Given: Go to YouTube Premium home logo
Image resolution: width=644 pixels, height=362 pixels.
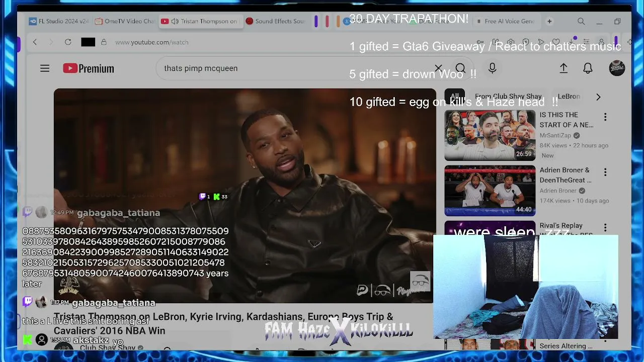Looking at the screenshot, I should click(x=89, y=68).
